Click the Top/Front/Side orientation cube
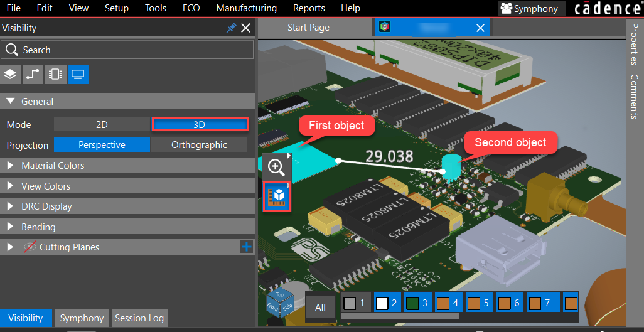 pyautogui.click(x=280, y=304)
